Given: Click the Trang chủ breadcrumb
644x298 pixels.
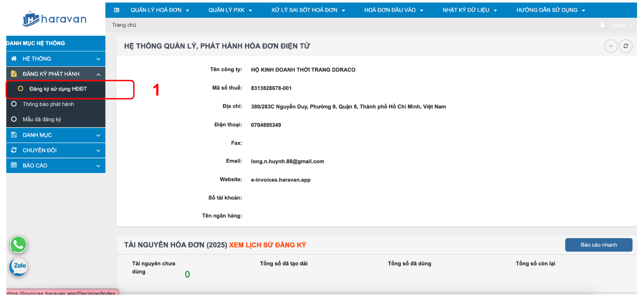Looking at the screenshot, I should point(124,25).
